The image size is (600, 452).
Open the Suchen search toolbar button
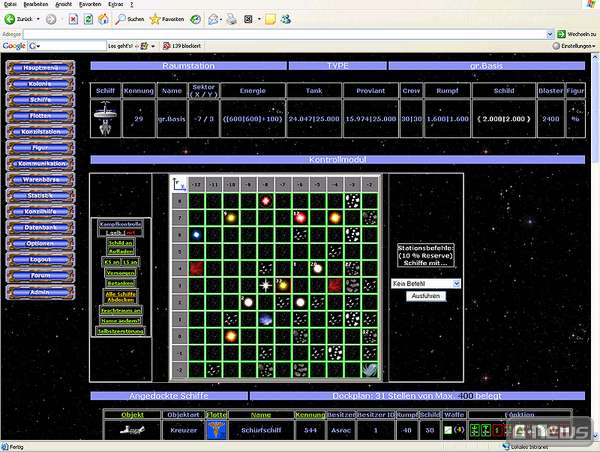[x=130, y=19]
